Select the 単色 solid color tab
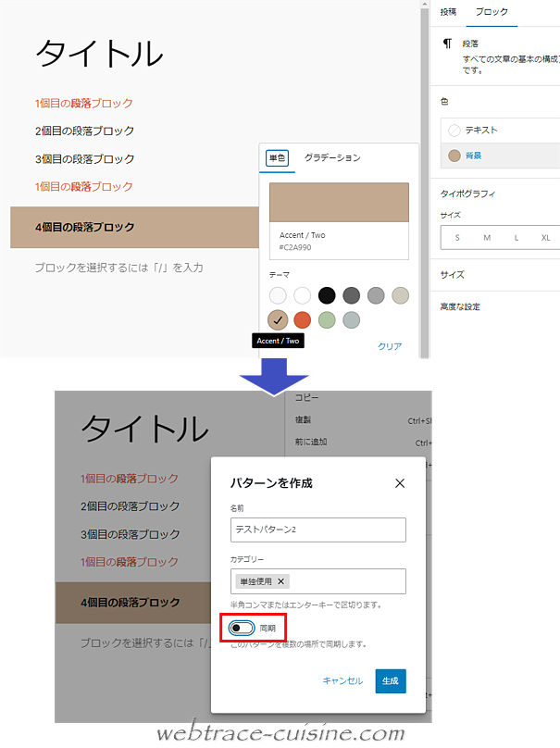Screen dimensions: 560x748 tap(277, 157)
